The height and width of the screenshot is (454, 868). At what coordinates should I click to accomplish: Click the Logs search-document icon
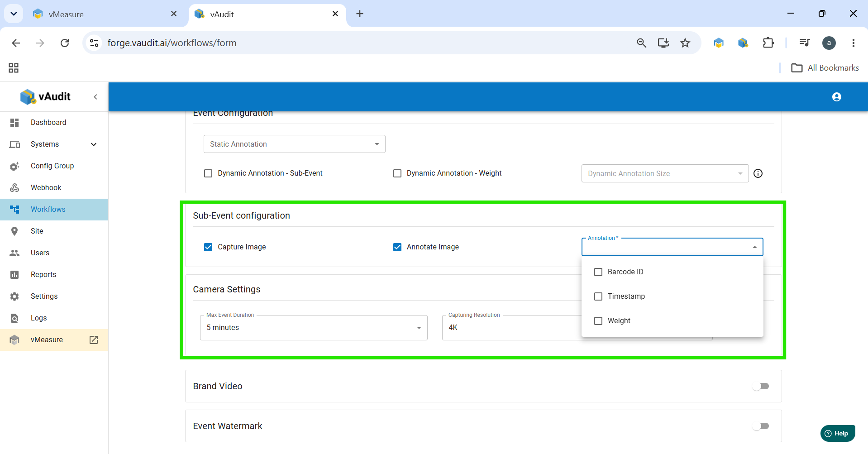[14, 318]
